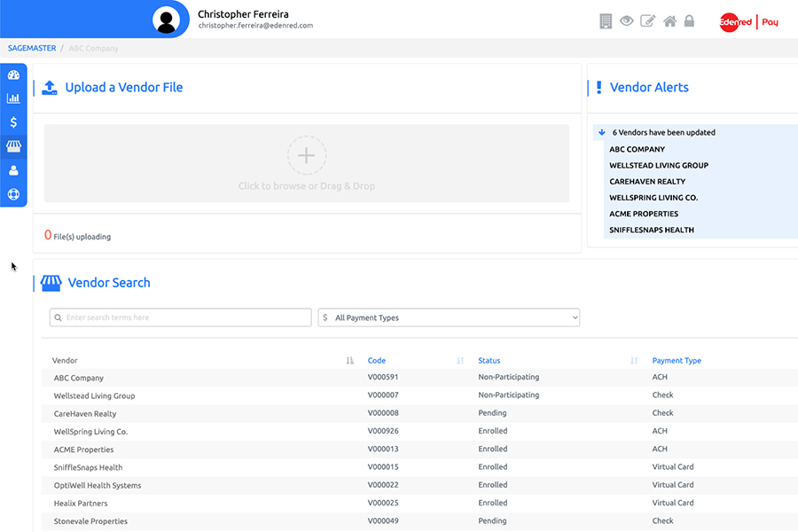798x532 pixels.
Task: Click the vendor search input field
Action: 181,317
